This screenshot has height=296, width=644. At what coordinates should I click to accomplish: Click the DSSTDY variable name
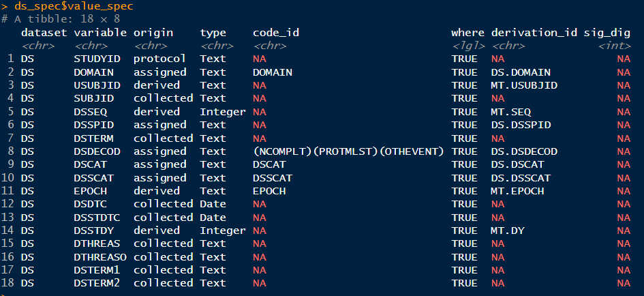[x=93, y=231]
